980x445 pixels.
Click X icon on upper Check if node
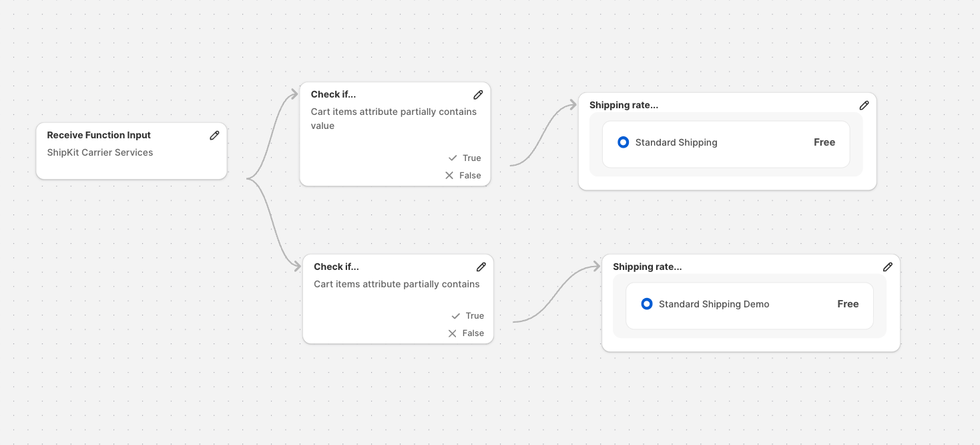pos(449,176)
